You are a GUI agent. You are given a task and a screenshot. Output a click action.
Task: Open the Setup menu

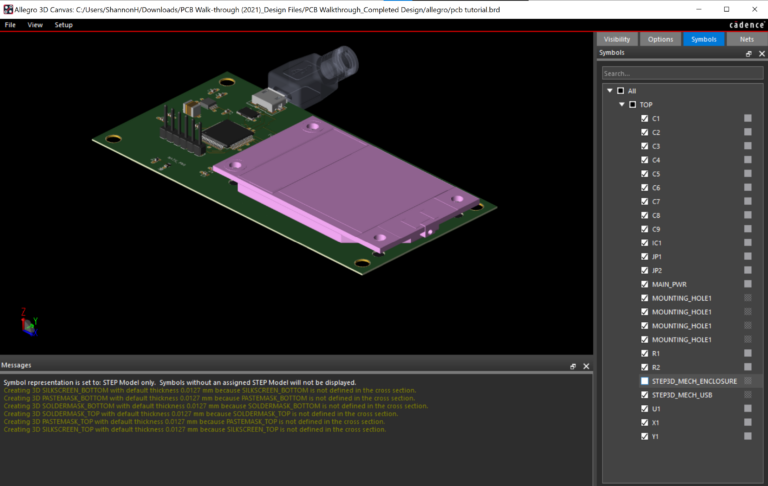click(x=64, y=25)
